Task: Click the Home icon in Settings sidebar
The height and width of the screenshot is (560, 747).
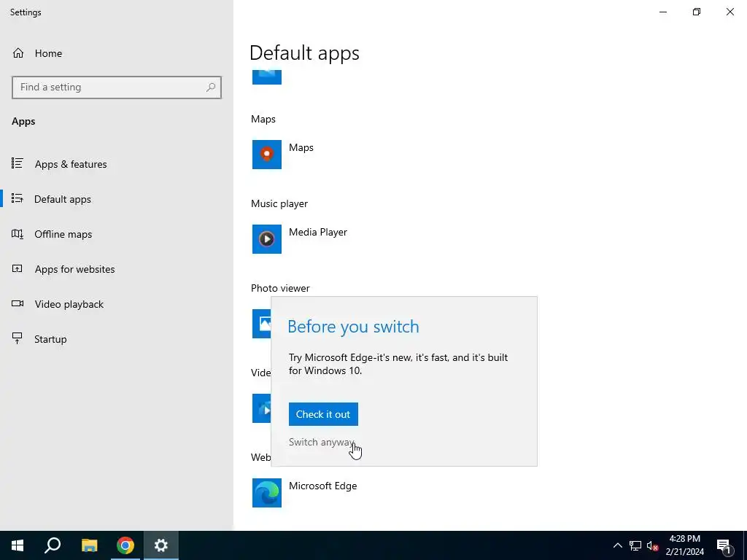Action: coord(18,52)
